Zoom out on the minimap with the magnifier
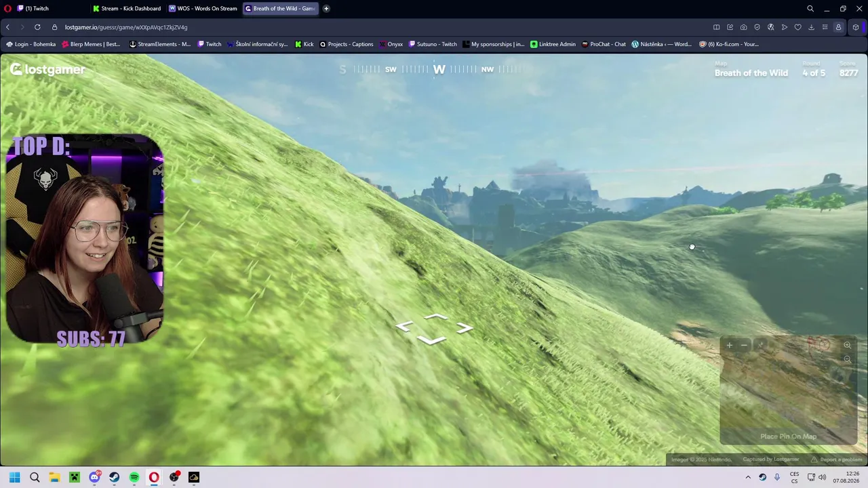This screenshot has height=488, width=868. (x=847, y=359)
